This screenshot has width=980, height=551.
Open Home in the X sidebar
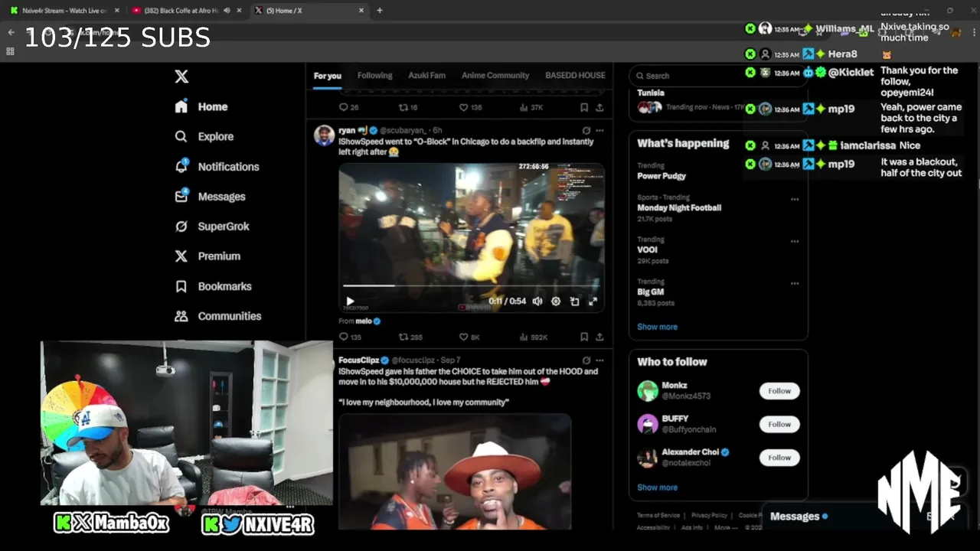point(201,107)
